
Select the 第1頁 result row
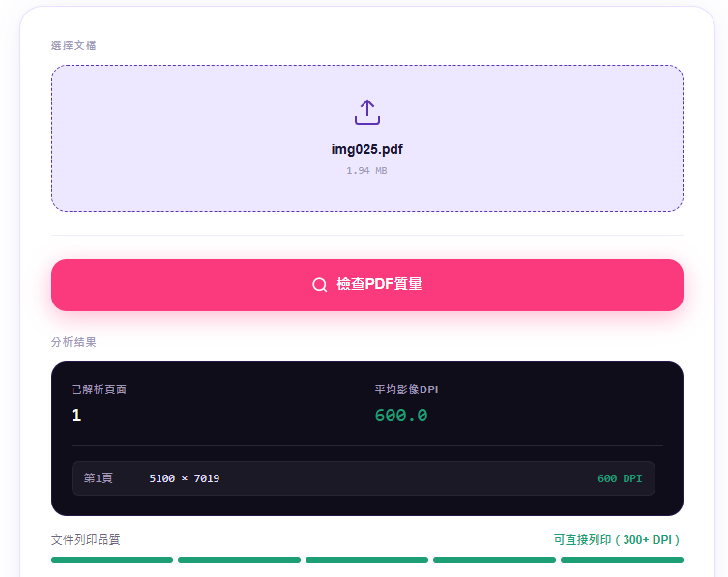click(364, 478)
